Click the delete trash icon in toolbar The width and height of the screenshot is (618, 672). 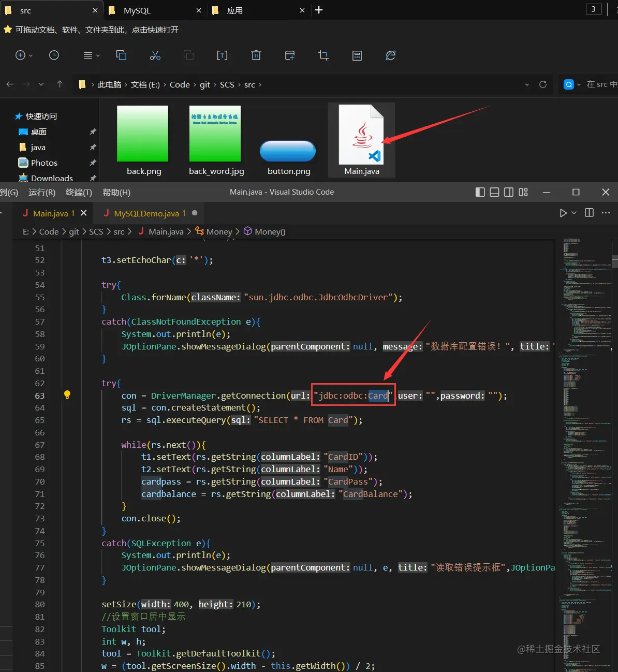tap(256, 55)
